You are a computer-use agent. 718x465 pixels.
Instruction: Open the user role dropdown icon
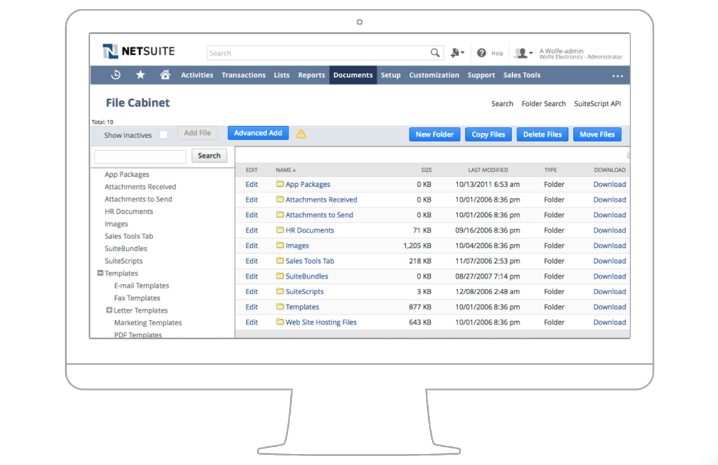(523, 53)
